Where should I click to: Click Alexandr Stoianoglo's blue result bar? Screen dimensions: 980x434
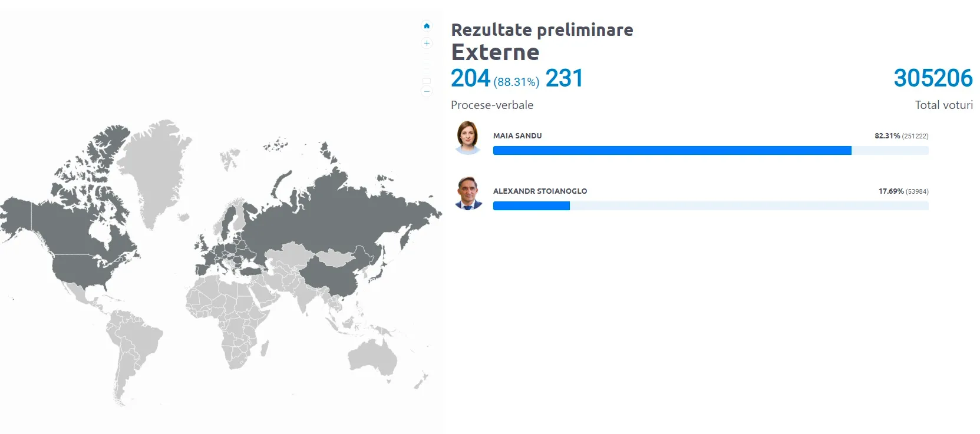(531, 206)
